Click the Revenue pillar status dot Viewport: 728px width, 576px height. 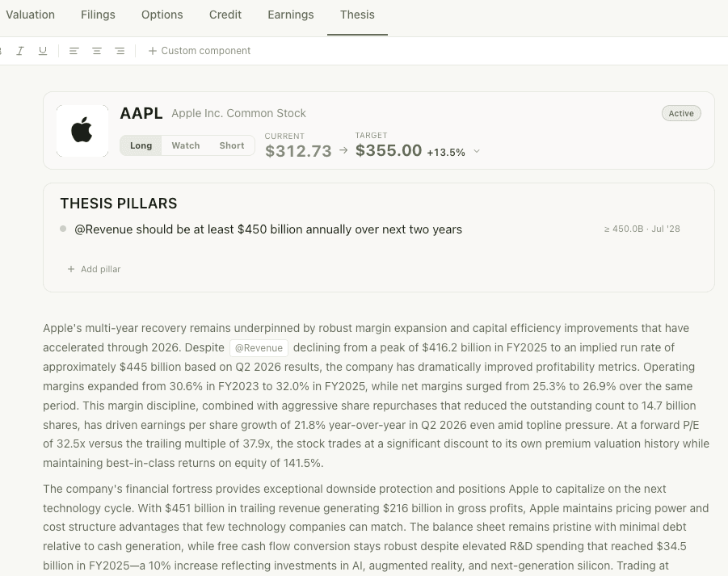tap(63, 229)
